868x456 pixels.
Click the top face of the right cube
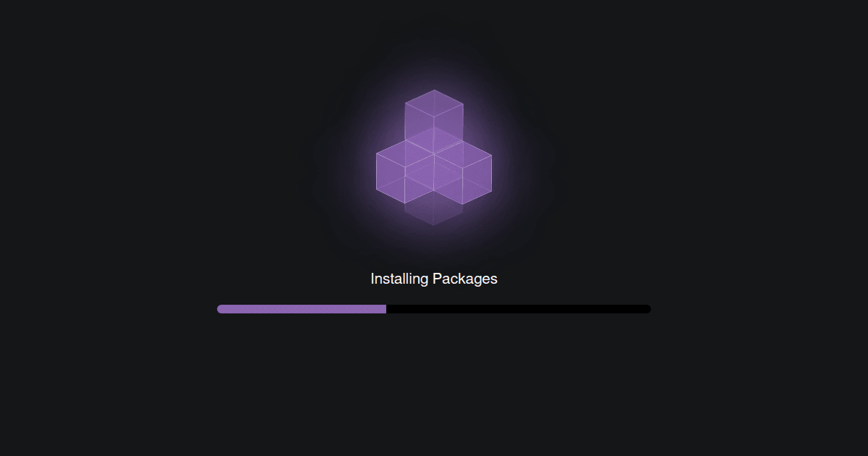click(463, 155)
